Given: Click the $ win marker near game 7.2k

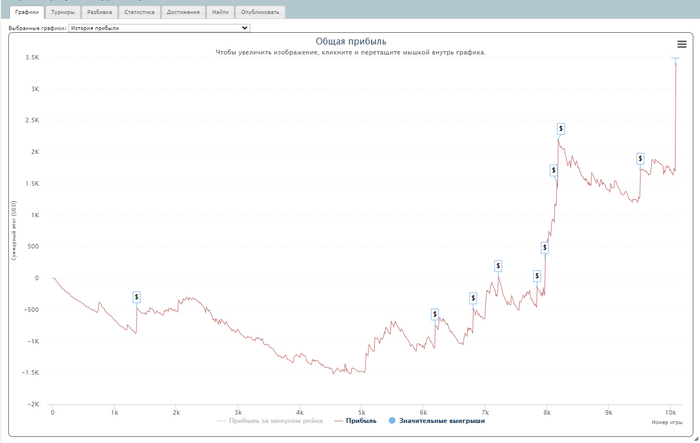Looking at the screenshot, I should (498, 266).
